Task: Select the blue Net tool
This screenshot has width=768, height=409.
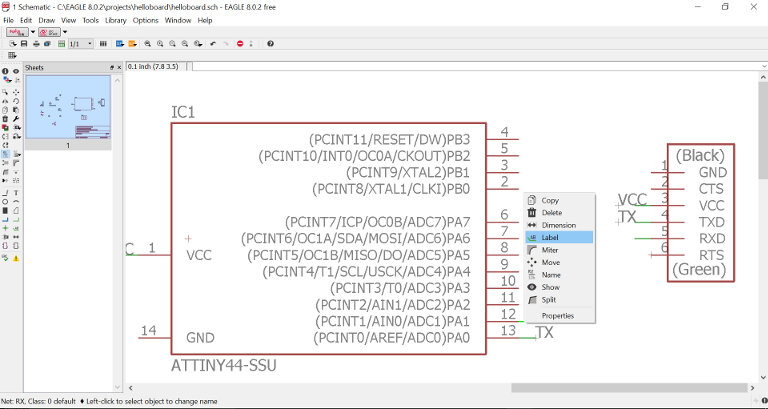Action: [x=5, y=219]
